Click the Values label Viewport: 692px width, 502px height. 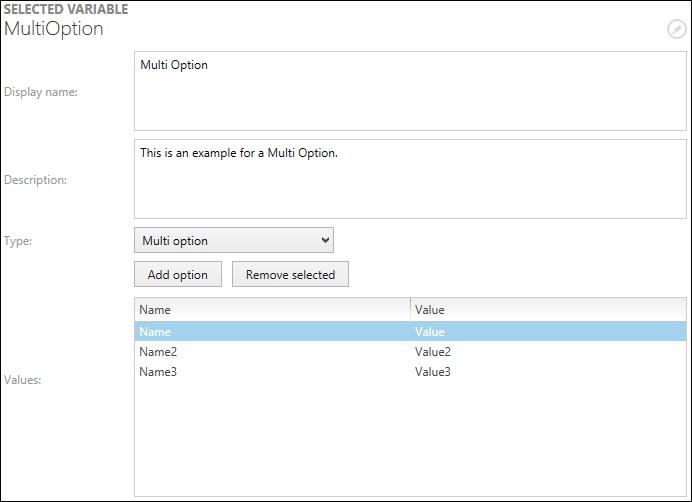point(22,380)
